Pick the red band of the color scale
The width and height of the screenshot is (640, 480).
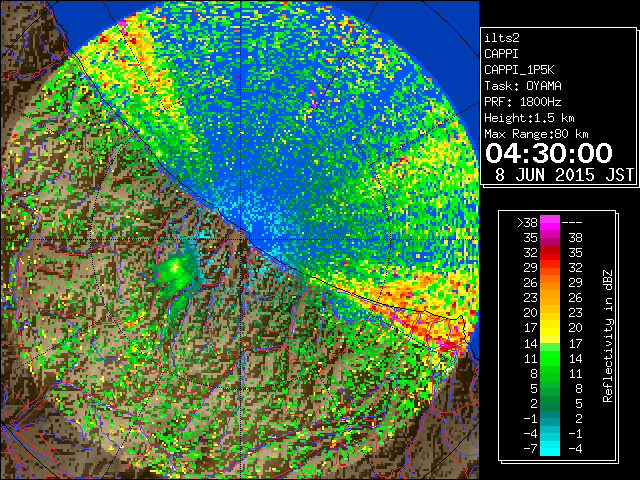pos(550,253)
